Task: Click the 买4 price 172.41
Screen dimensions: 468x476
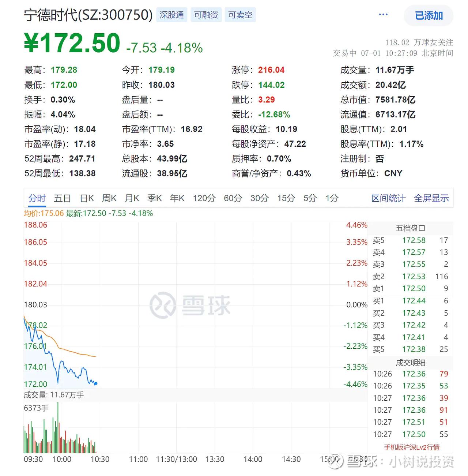Action: click(414, 337)
